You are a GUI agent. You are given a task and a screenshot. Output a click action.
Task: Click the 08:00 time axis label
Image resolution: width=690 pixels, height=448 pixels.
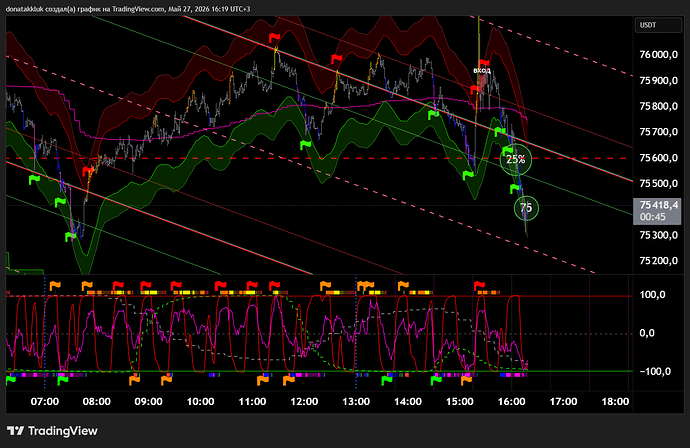(96, 401)
